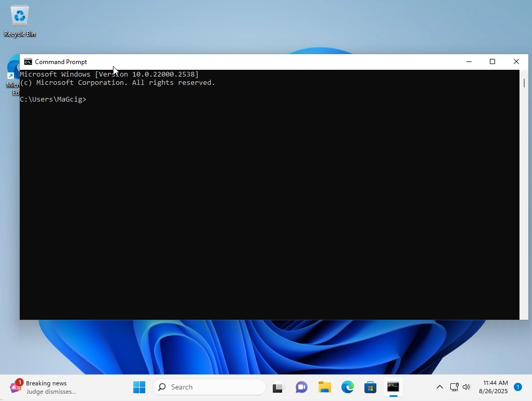The height and width of the screenshot is (401, 532).
Task: Click the Command Prompt title bar icon
Action: tap(28, 62)
